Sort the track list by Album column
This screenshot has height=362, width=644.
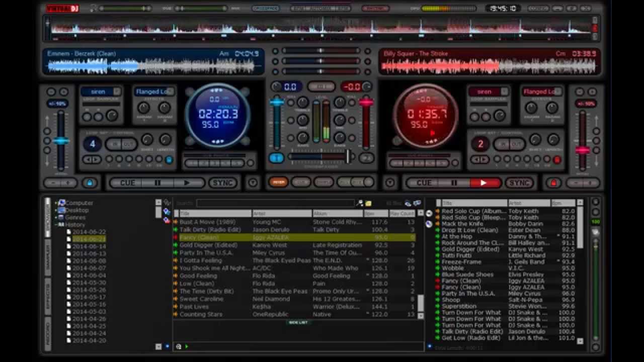tap(338, 214)
